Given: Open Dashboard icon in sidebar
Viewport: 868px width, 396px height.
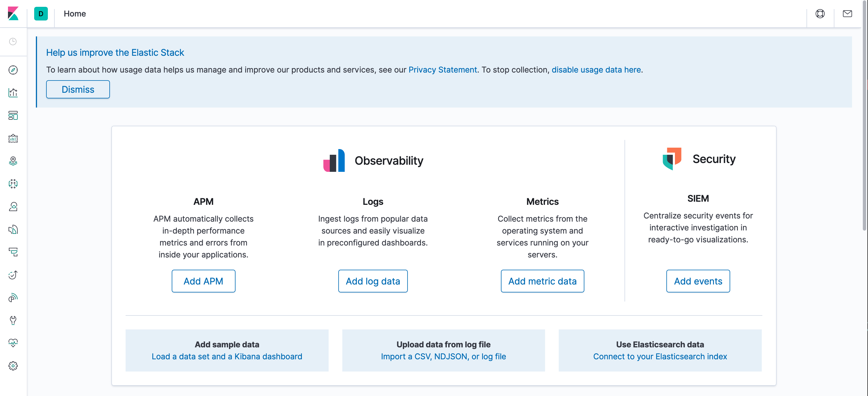Looking at the screenshot, I should click(13, 115).
